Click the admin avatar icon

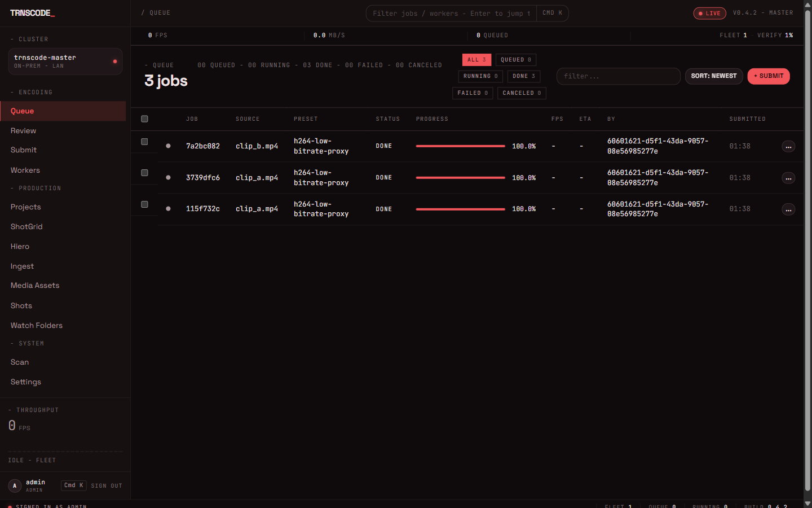pos(15,485)
